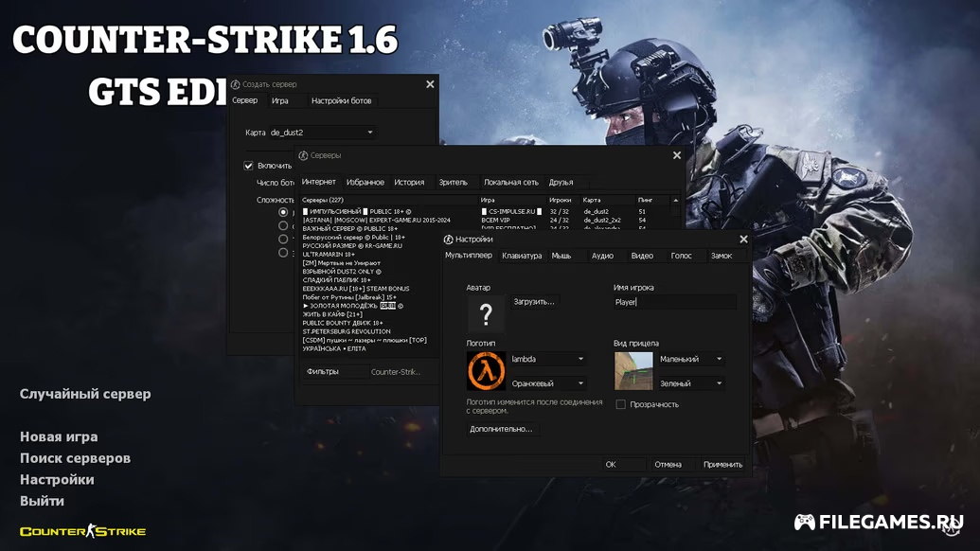Open the Зеленый crosshair color dropdown
This screenshot has height=551, width=980.
(x=691, y=383)
